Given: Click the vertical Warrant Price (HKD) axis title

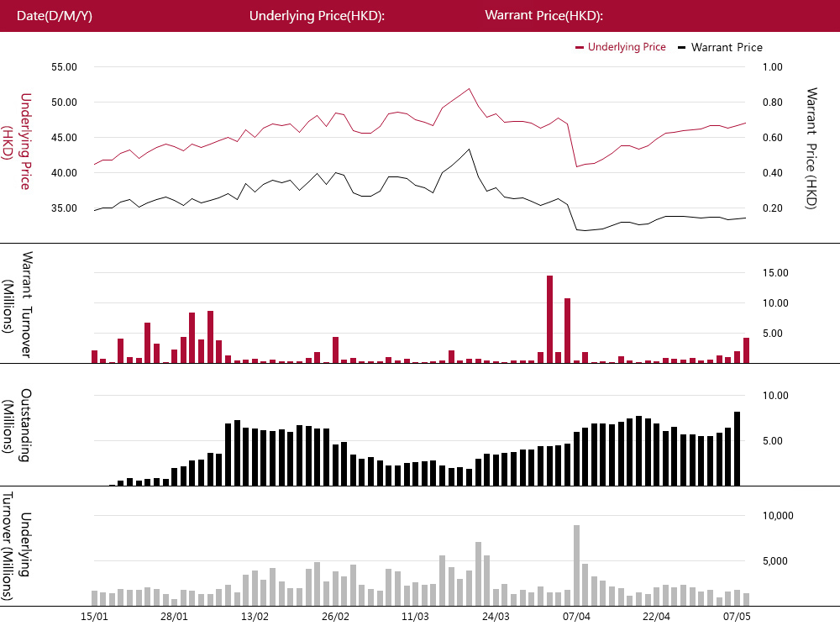Looking at the screenshot, I should click(811, 149).
